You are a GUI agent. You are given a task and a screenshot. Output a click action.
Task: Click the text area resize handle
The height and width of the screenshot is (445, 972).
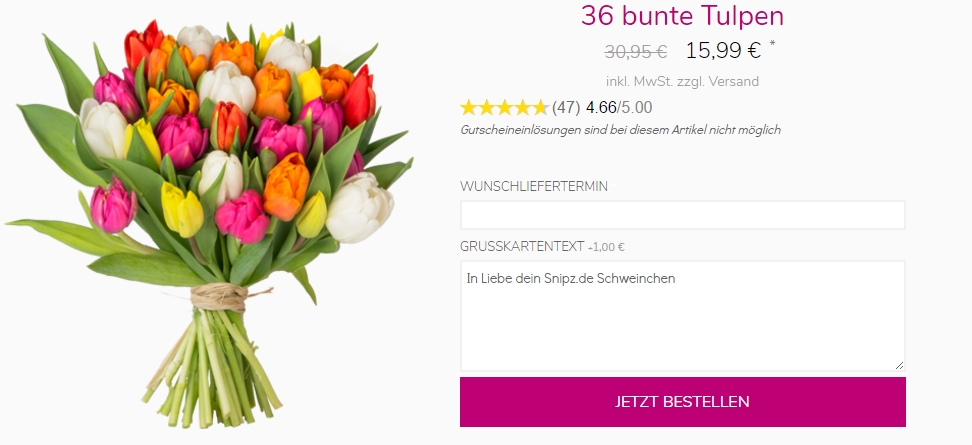[x=899, y=366]
